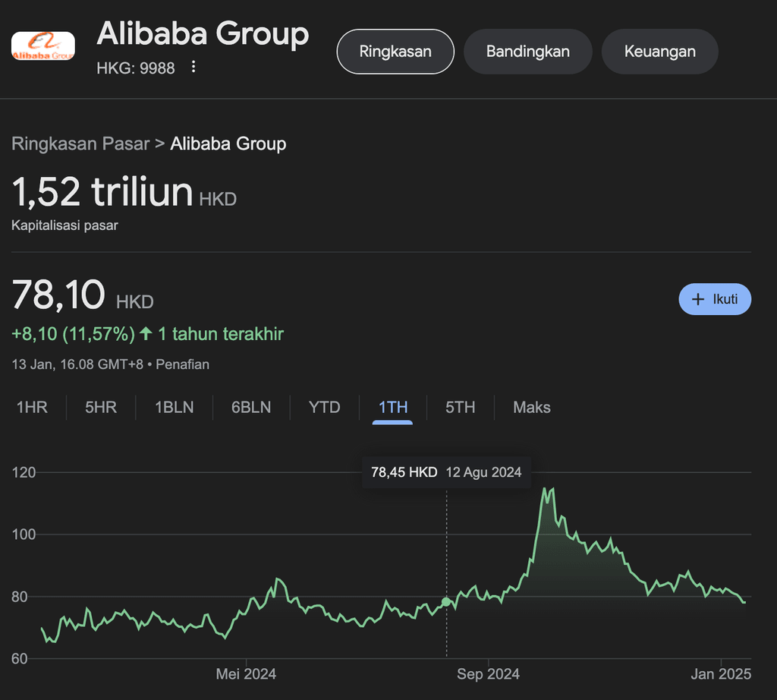Image resolution: width=777 pixels, height=700 pixels.
Task: Follow the stock via the Ikuti button
Action: click(x=714, y=298)
